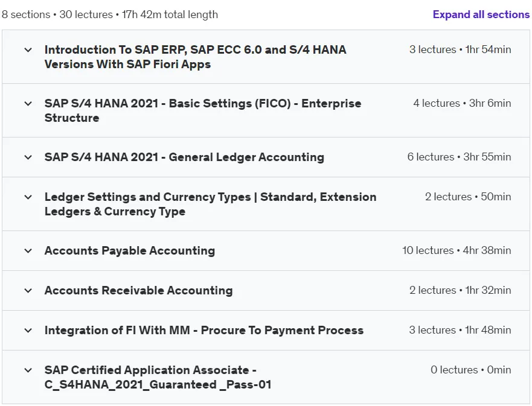The image size is (532, 406).
Task: Click the '2 lectures • 1hr 32min' duration text
Action: pyautogui.click(x=460, y=290)
